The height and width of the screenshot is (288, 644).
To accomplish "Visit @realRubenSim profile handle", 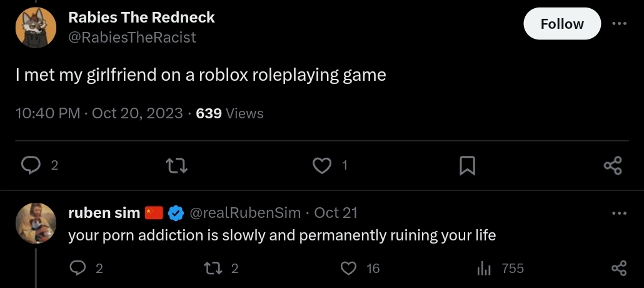I will 244,213.
